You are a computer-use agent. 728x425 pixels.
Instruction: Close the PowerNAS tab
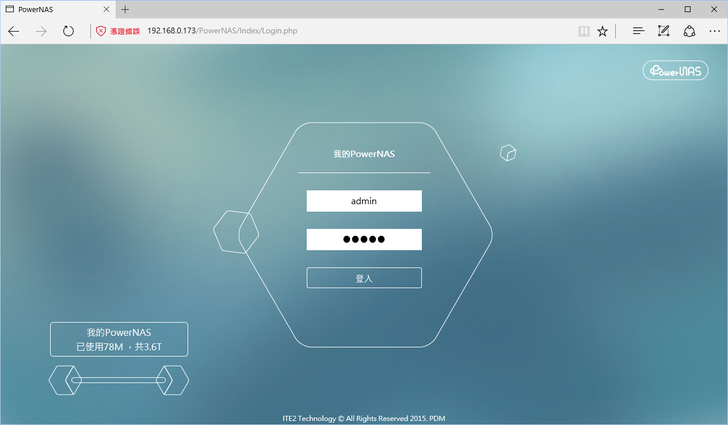[x=106, y=9]
